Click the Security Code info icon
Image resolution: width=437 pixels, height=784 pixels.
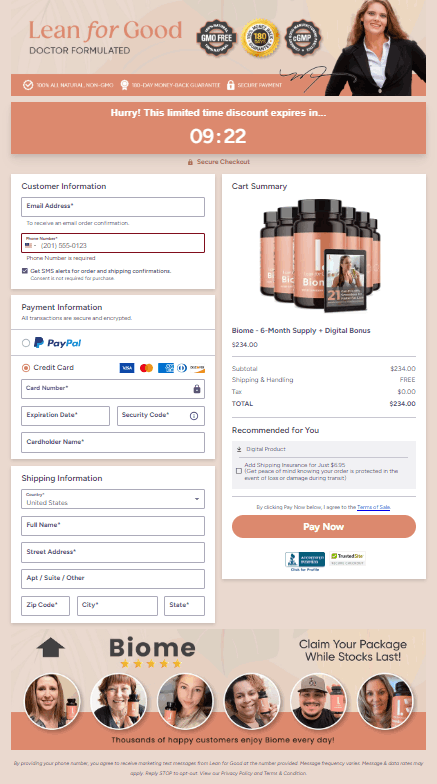[194, 416]
